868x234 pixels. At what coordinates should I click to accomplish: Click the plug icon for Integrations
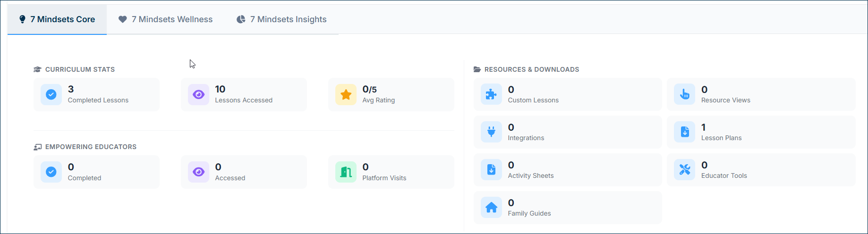491,132
